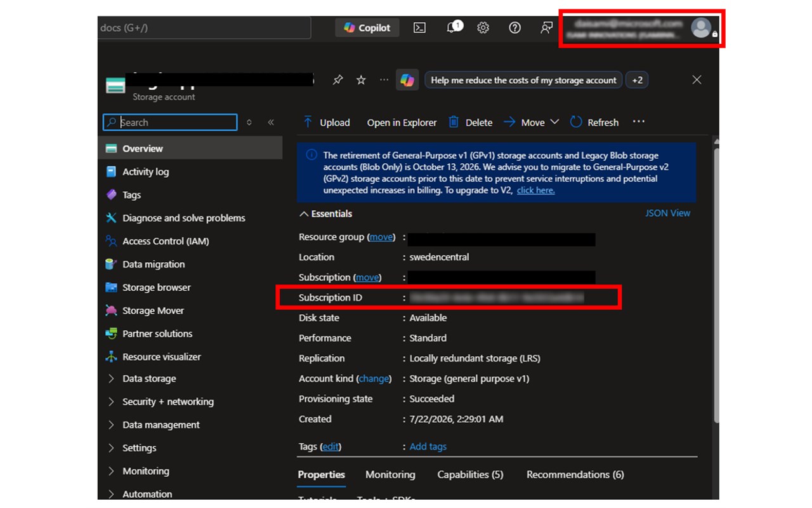Click the Delete toolbar button
Viewport: 812px width, 508px height.
coord(471,123)
